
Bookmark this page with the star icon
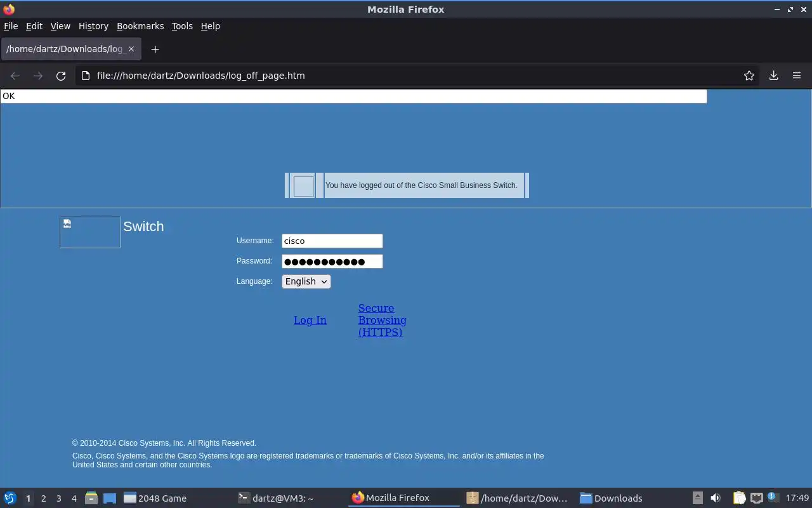(749, 76)
